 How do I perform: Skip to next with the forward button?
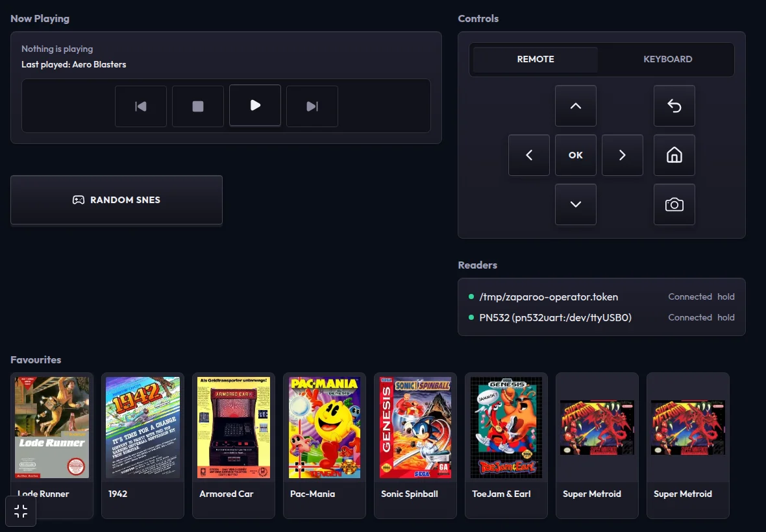(312, 106)
